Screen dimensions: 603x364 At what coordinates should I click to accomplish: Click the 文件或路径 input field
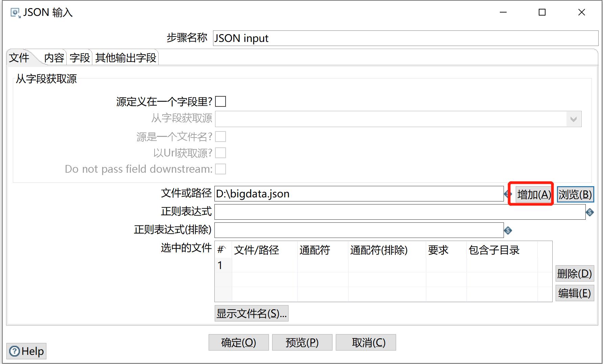coord(359,194)
